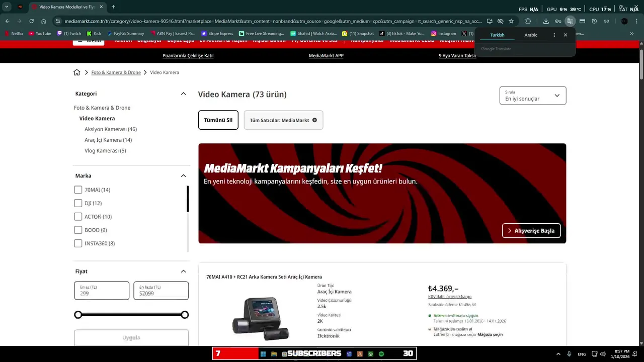Image resolution: width=644 pixels, height=362 pixels.
Task: Select the Turkish tab in translate popup
Action: point(497,35)
